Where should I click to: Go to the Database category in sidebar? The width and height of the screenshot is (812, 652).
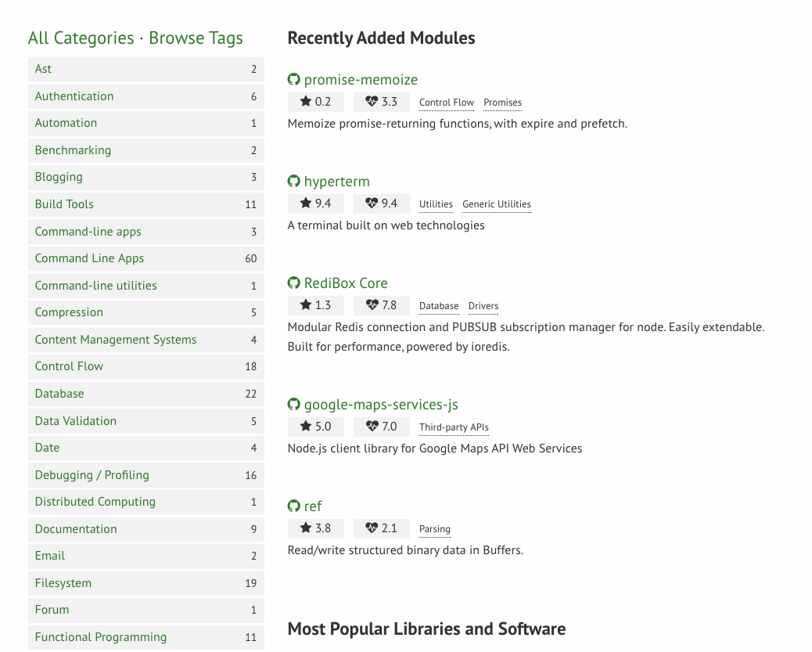tap(59, 394)
